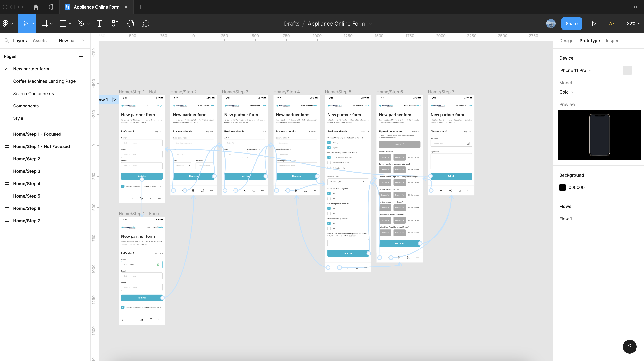Click the Submit button in Step 7 frame
The width and height of the screenshot is (644, 361).
click(451, 176)
